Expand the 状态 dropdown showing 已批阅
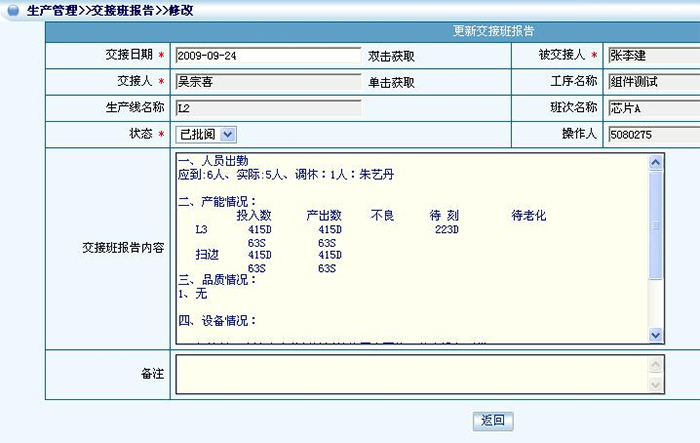The image size is (700, 443). tap(227, 134)
